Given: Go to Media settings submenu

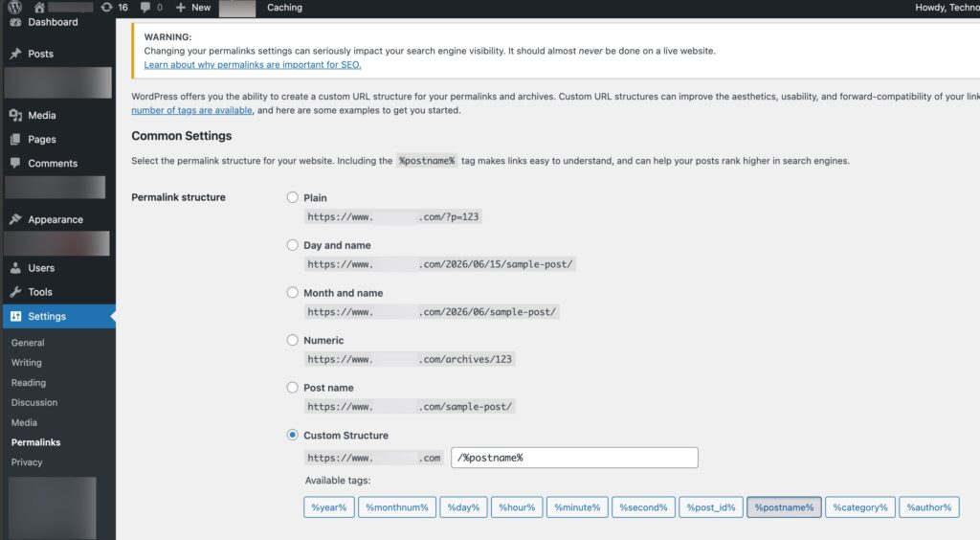Looking at the screenshot, I should [x=24, y=422].
